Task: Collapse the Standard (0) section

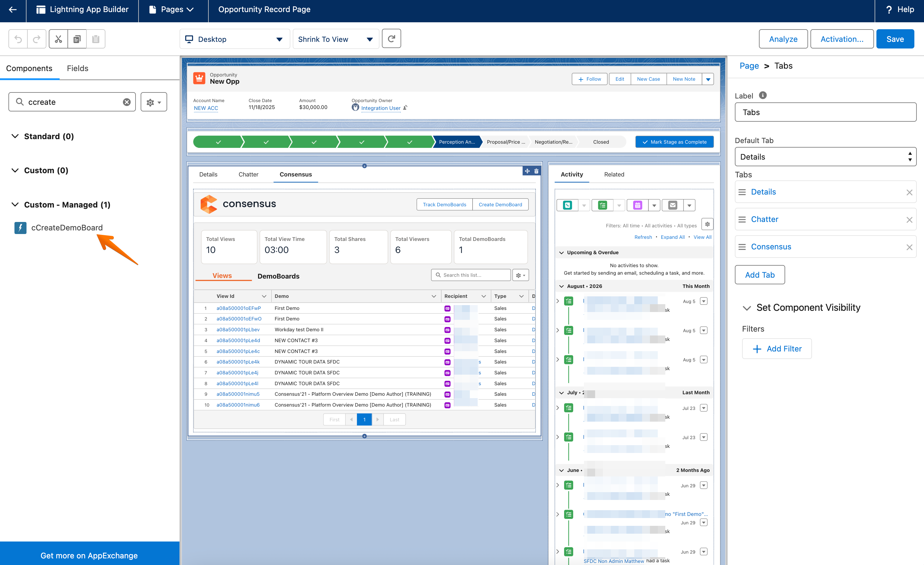Action: coord(15,136)
